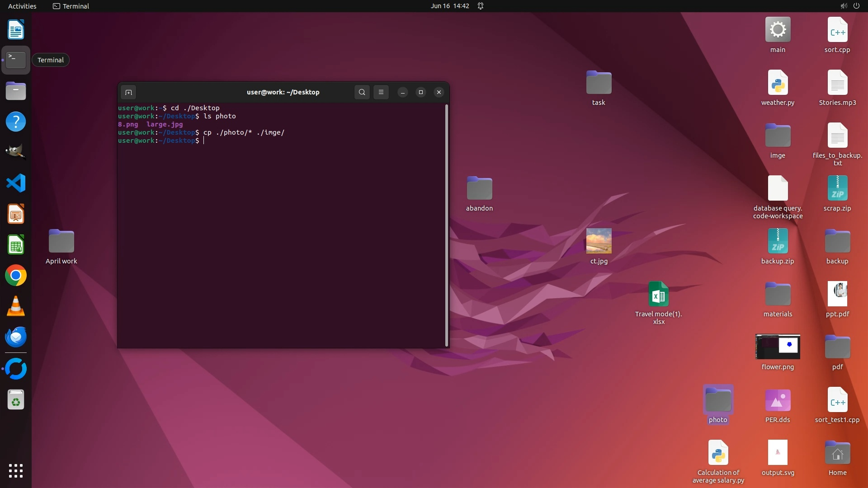Launch Google Chrome from the dock
The height and width of the screenshot is (488, 868).
[16, 276]
